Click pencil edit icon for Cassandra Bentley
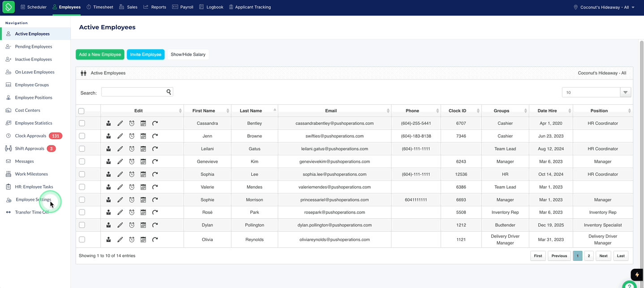The height and width of the screenshot is (288, 644). point(120,123)
